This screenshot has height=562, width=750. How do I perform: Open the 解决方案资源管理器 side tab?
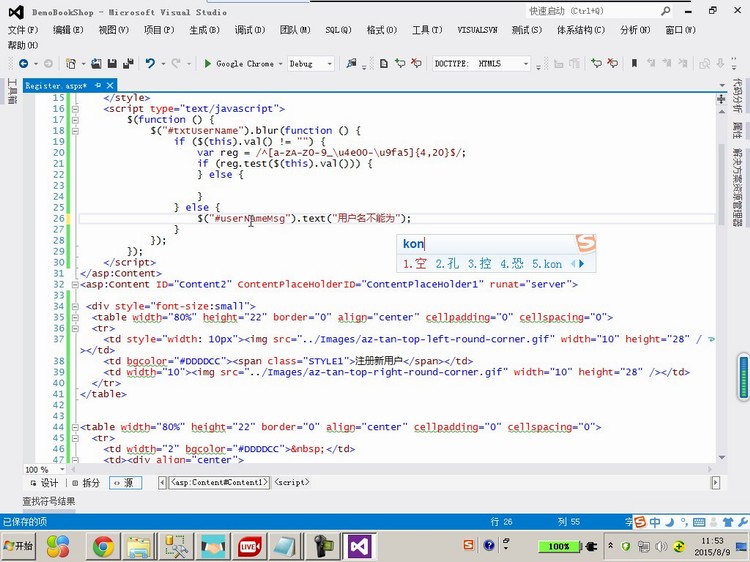click(x=737, y=186)
